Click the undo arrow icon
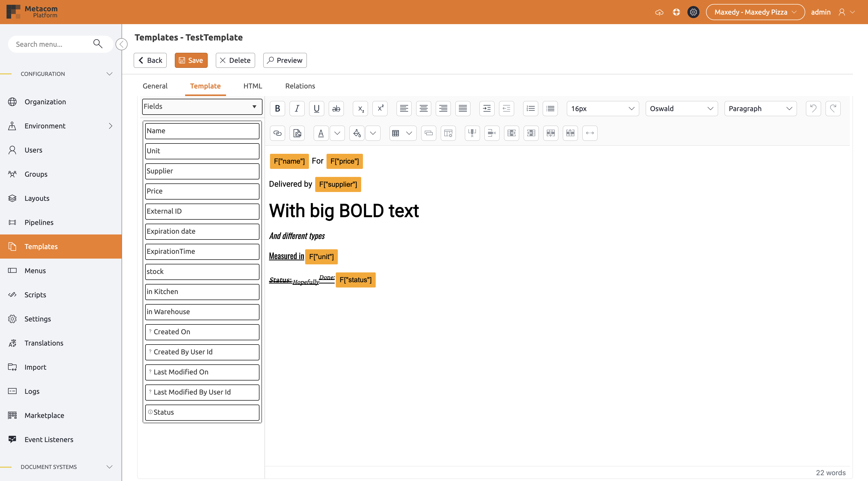The height and width of the screenshot is (481, 868). tap(813, 109)
